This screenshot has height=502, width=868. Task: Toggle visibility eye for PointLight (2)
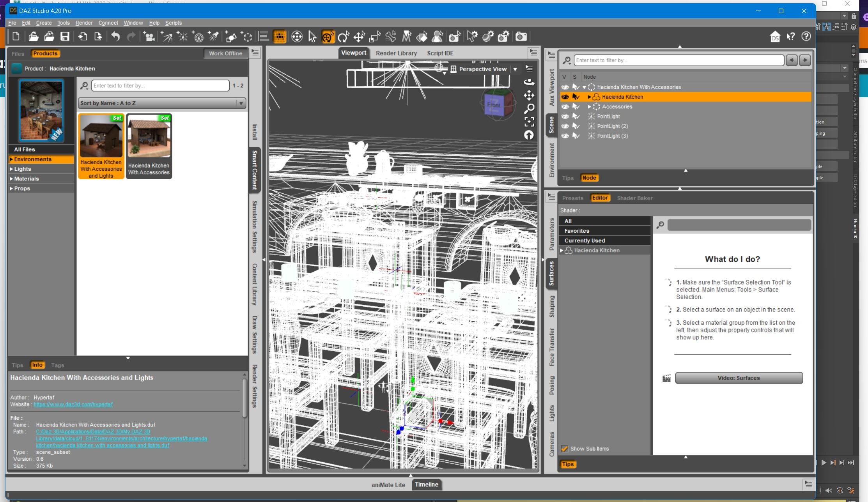[x=565, y=126]
